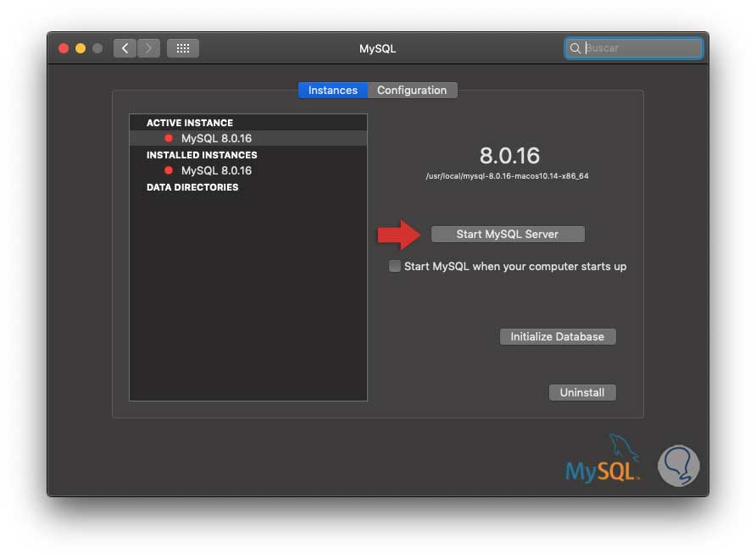Switch to the Configuration tab
The image size is (756, 559).
412,90
